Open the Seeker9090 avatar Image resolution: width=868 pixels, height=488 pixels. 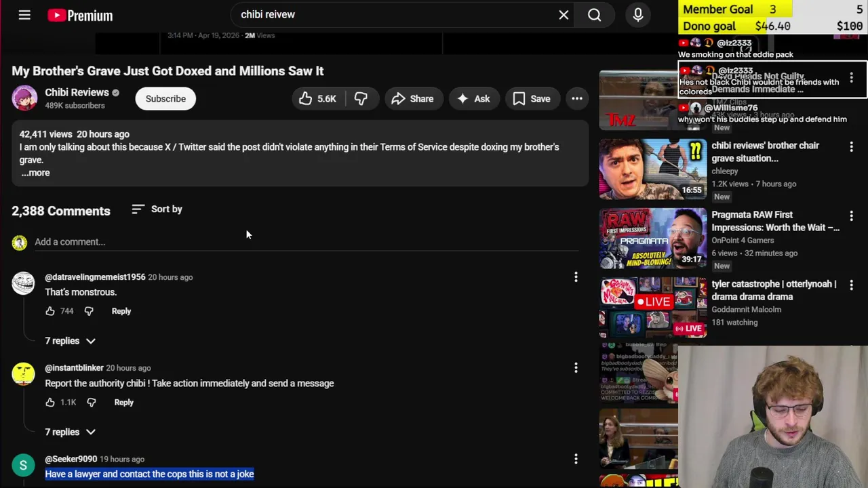tap(23, 465)
